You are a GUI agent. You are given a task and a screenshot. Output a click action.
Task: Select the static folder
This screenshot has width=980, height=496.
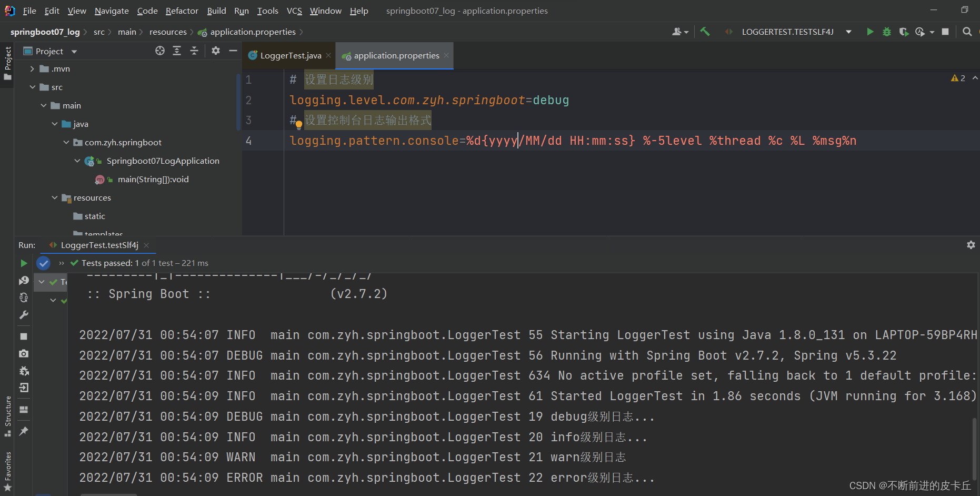95,216
